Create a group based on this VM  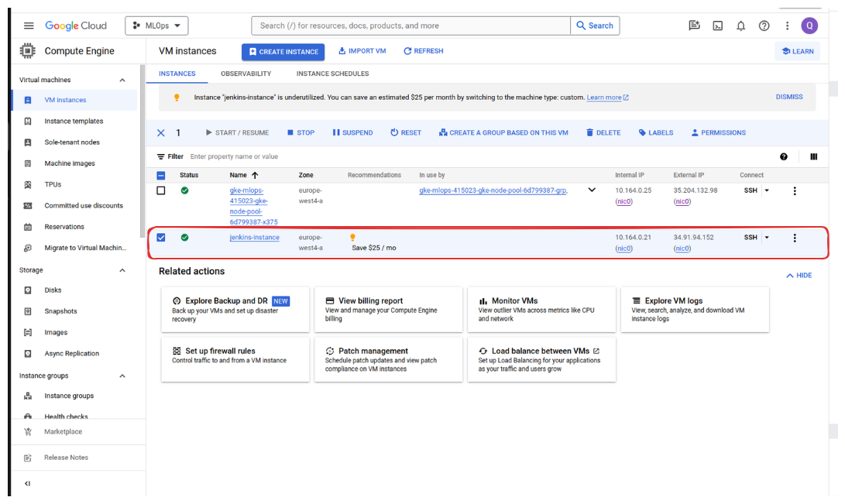point(503,133)
